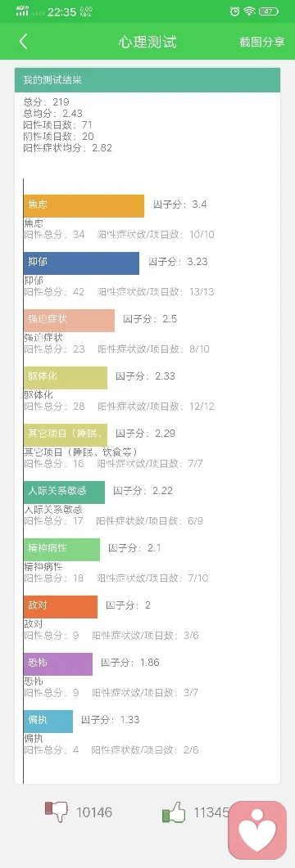
Task: Select the orange 焦虑 bar
Action: [84, 205]
